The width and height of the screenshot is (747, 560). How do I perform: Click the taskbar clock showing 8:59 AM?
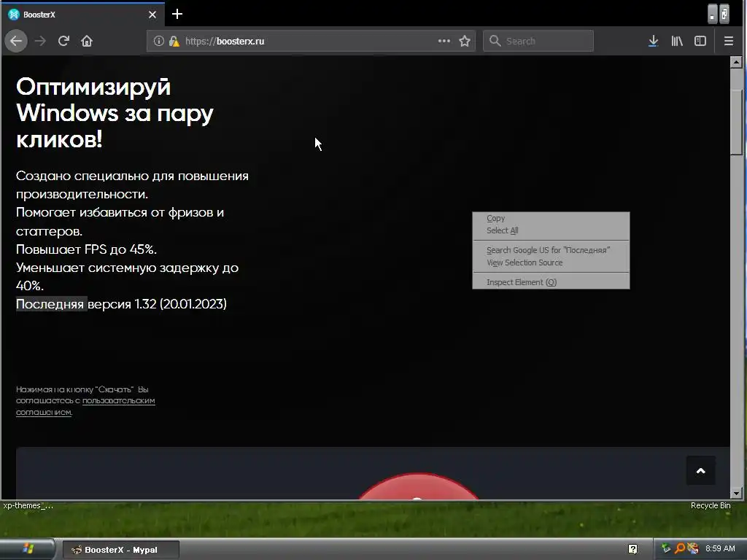(720, 548)
